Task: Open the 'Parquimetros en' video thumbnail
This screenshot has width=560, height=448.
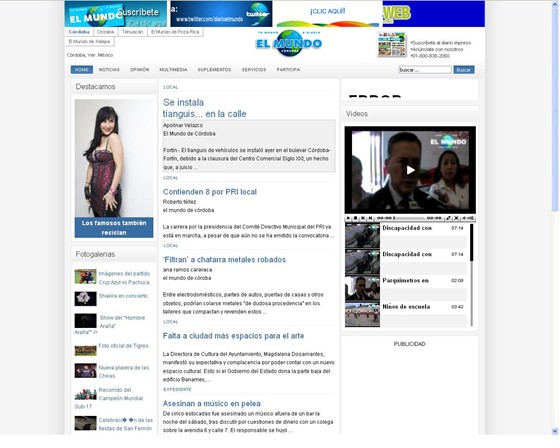Action: [362, 288]
